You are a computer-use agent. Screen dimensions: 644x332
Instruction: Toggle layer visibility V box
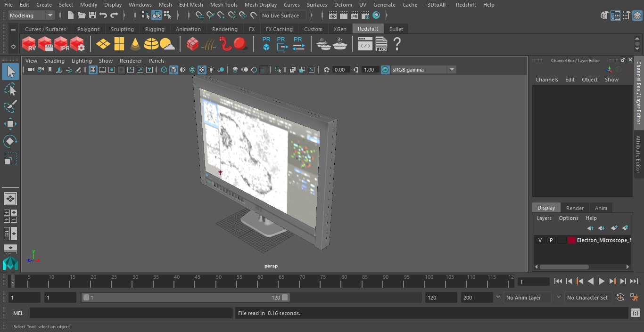click(x=540, y=240)
